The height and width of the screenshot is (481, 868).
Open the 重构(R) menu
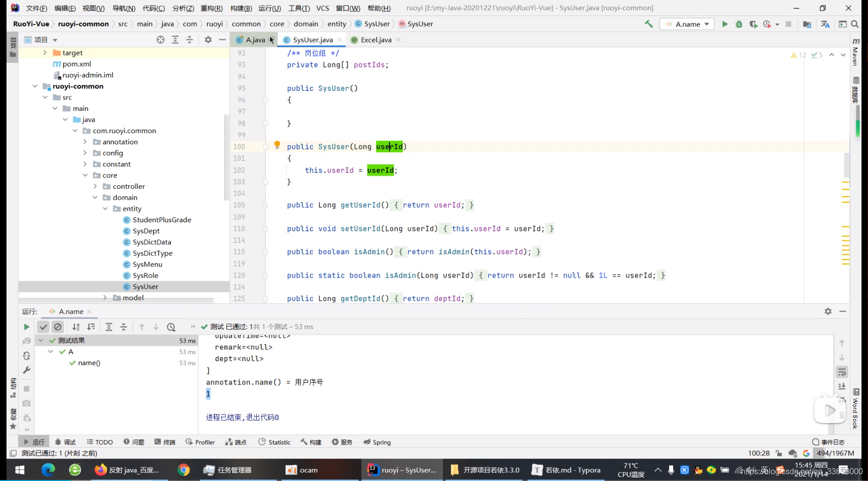[x=211, y=8]
